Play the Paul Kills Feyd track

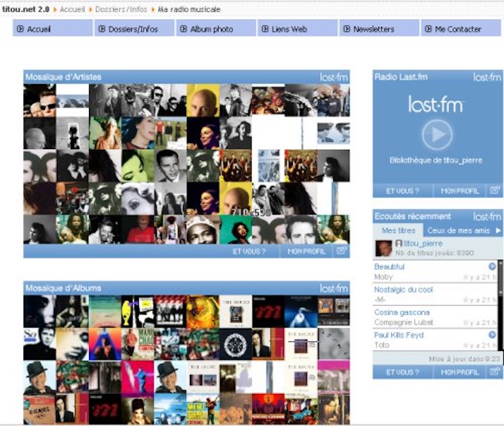tap(492, 335)
